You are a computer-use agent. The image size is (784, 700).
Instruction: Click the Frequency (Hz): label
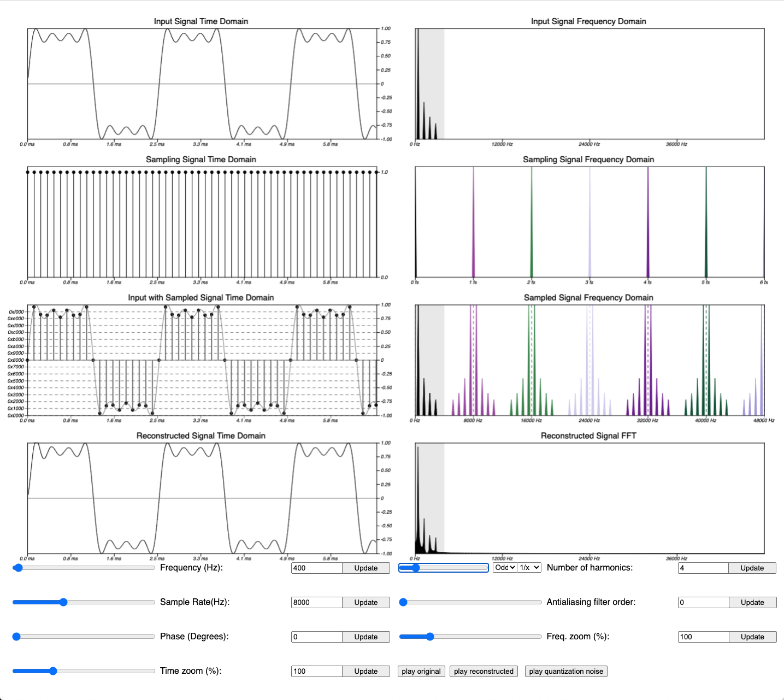pos(191,568)
